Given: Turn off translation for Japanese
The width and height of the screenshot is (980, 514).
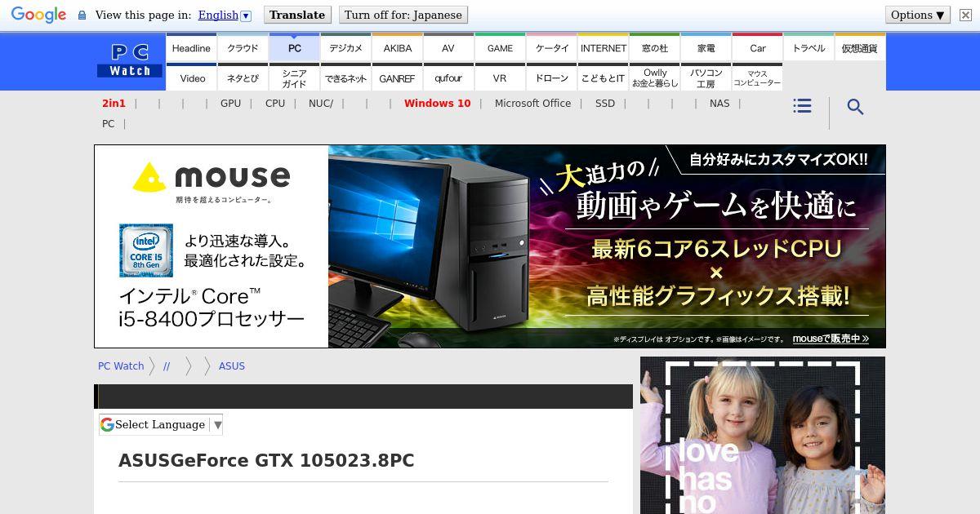Looking at the screenshot, I should [x=403, y=15].
